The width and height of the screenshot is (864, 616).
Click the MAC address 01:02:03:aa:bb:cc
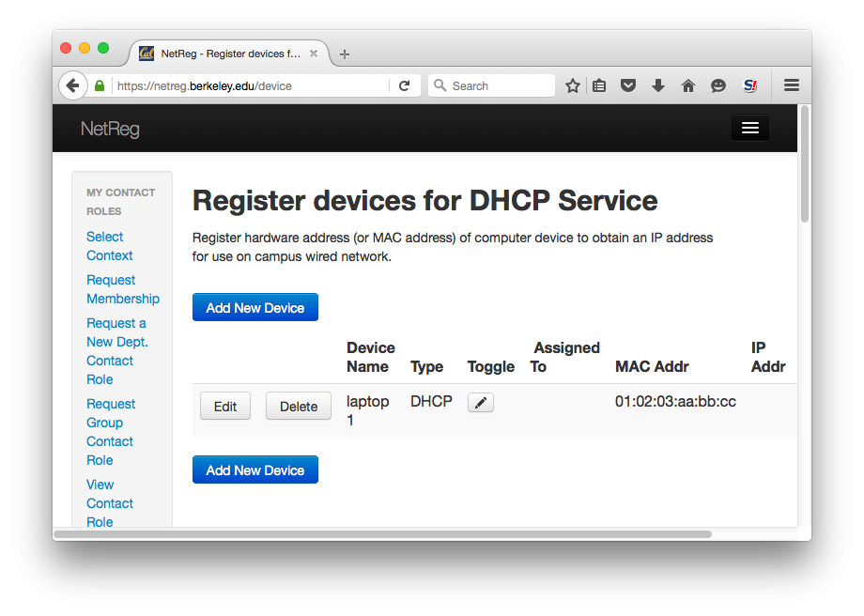coord(675,401)
